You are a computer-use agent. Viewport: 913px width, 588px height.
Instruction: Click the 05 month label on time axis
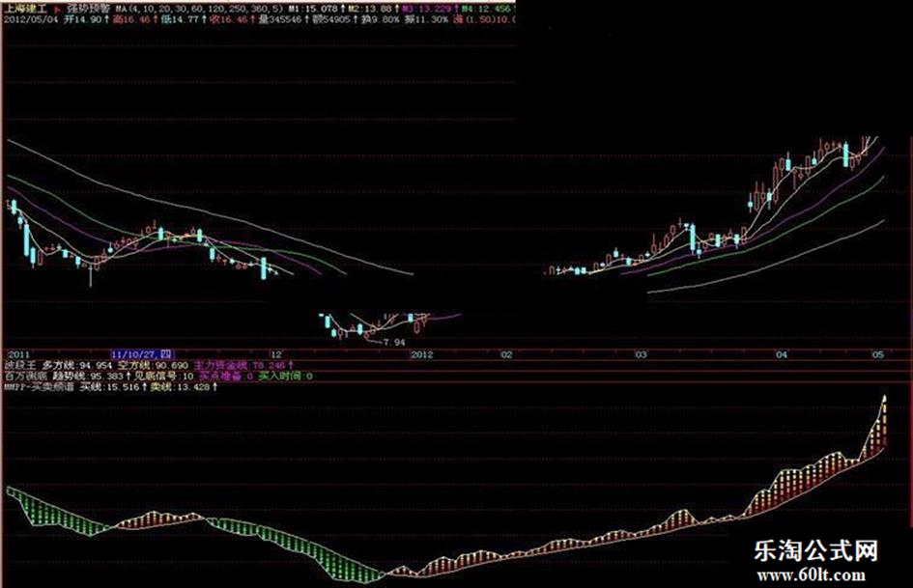tap(878, 354)
